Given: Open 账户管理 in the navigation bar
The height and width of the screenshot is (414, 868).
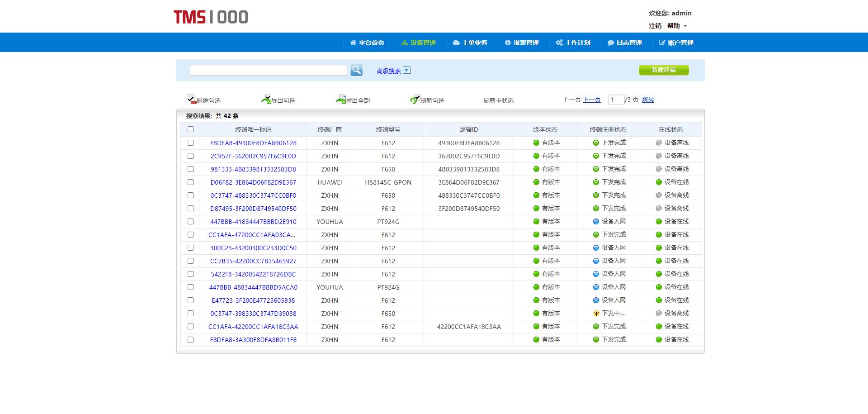Looking at the screenshot, I should (x=676, y=43).
